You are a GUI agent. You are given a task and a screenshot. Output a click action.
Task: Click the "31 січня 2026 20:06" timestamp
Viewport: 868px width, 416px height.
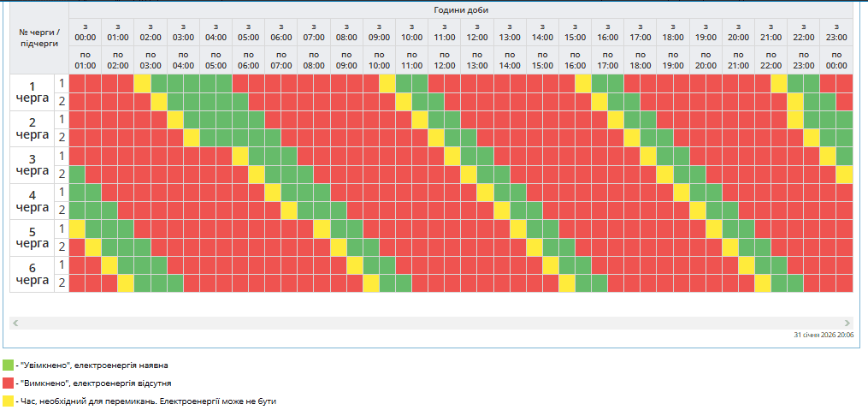point(823,336)
